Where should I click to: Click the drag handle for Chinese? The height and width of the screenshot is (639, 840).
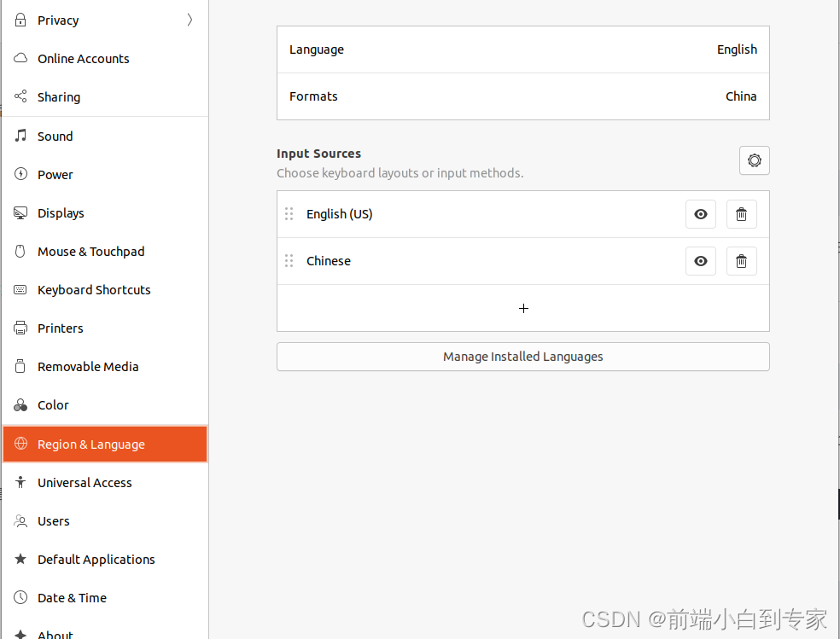tap(289, 261)
